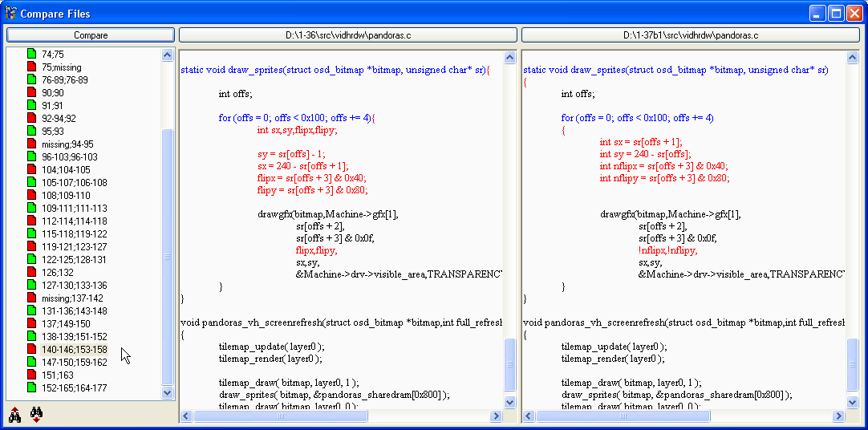Select the 140-146;153-158 difference entry
The width and height of the screenshot is (868, 430).
[74, 350]
